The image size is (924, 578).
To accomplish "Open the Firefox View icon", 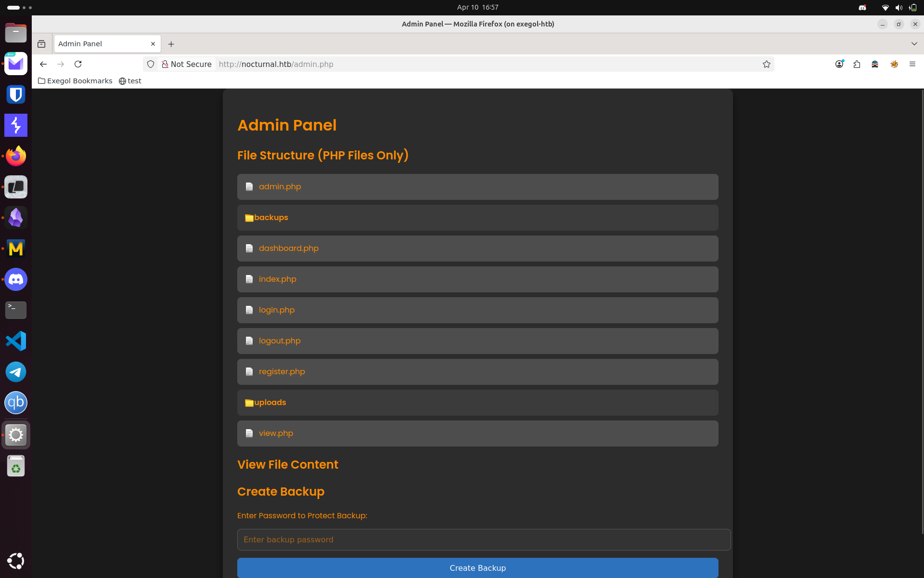I will 41,44.
